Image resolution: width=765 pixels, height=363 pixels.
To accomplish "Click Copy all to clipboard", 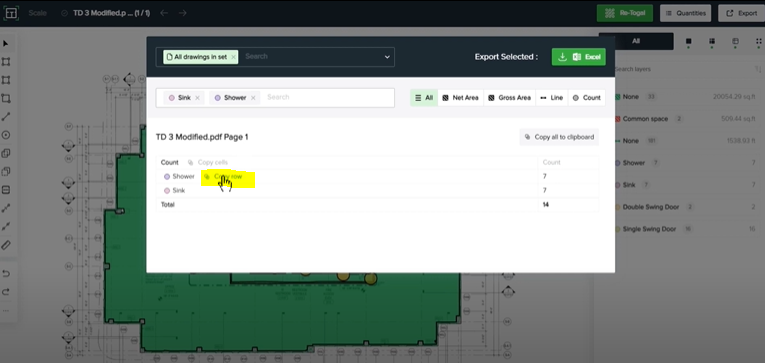I will coord(559,137).
